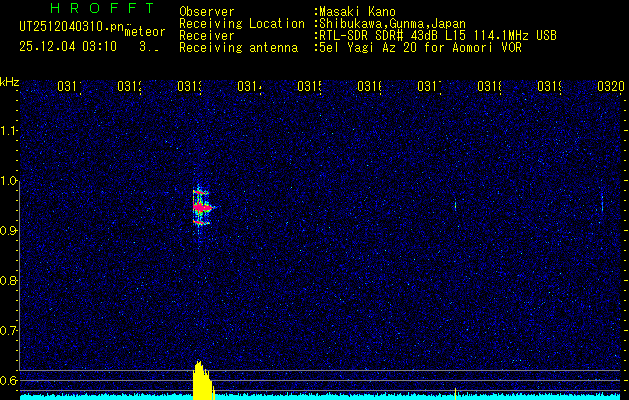The image size is (629, 400).
Task: Click the 0312 time marker
Action: (130, 87)
